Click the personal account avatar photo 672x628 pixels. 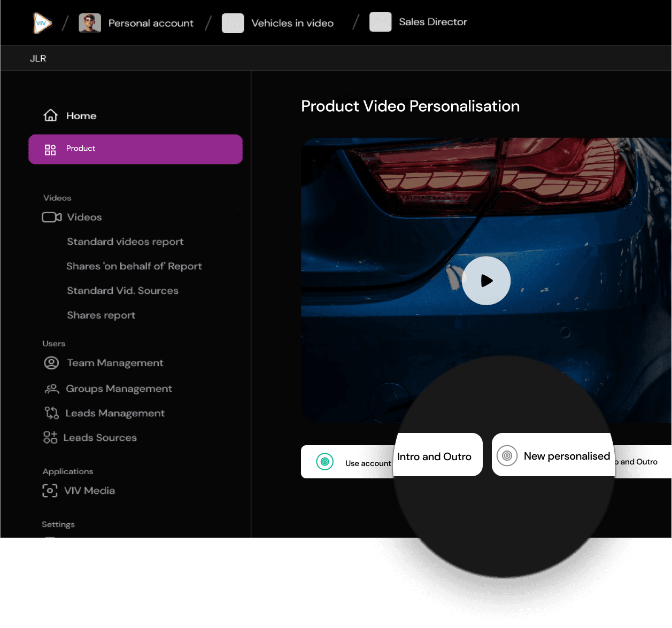coord(90,22)
